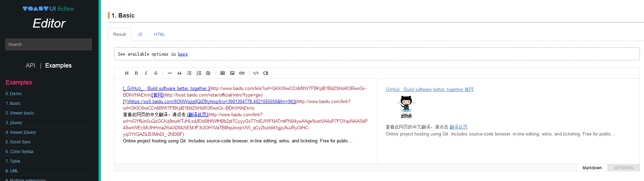Click the TOAST UI Editor logo
644x181 pixels.
click(x=49, y=9)
